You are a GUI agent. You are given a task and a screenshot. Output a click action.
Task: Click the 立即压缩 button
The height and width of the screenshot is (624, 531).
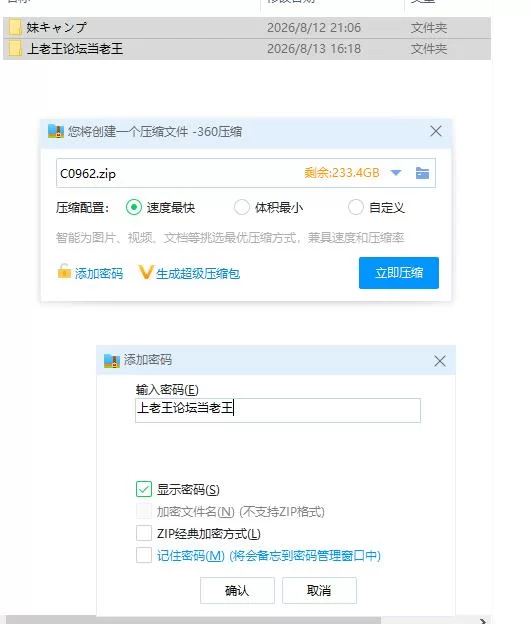pyautogui.click(x=399, y=273)
